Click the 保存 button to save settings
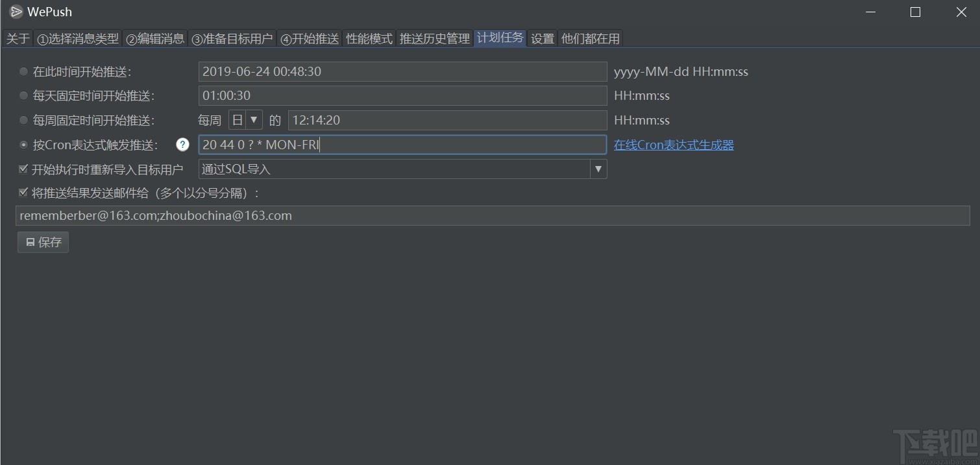The height and width of the screenshot is (465, 980). [43, 242]
